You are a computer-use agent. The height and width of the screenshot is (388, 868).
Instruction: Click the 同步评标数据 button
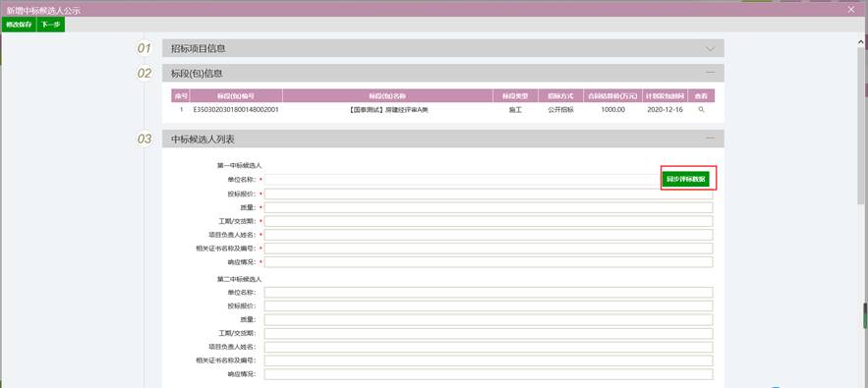click(685, 179)
